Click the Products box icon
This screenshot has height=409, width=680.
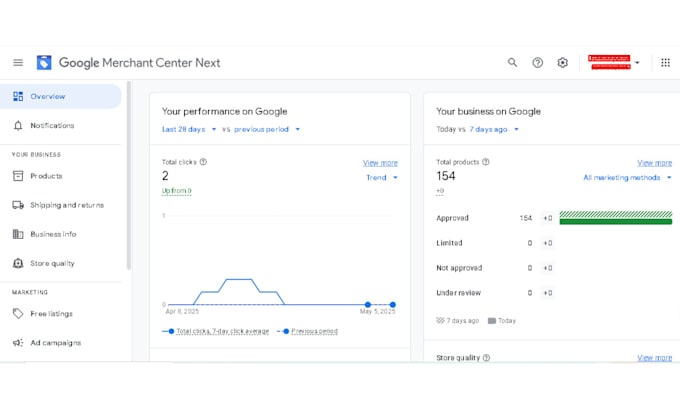[x=18, y=176]
